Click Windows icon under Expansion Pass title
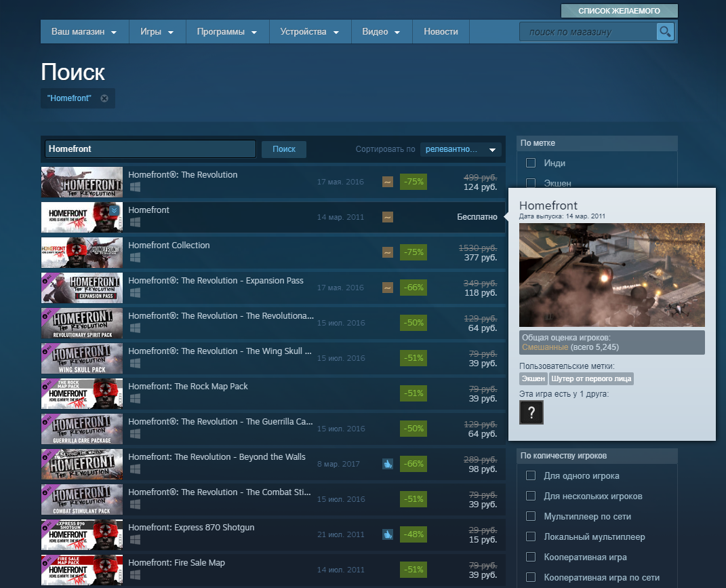Image resolution: width=726 pixels, height=588 pixels. 135,292
